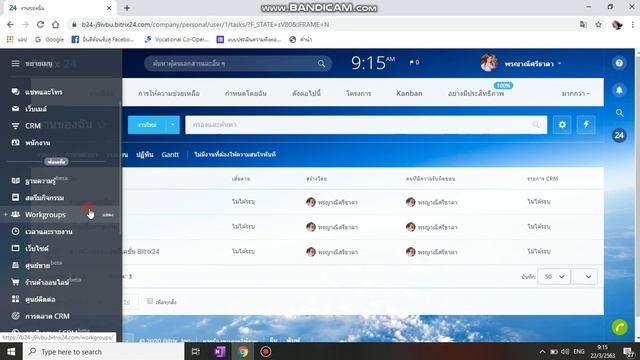Click the magnifier inside the filter field
This screenshot has height=360, width=640.
[536, 125]
